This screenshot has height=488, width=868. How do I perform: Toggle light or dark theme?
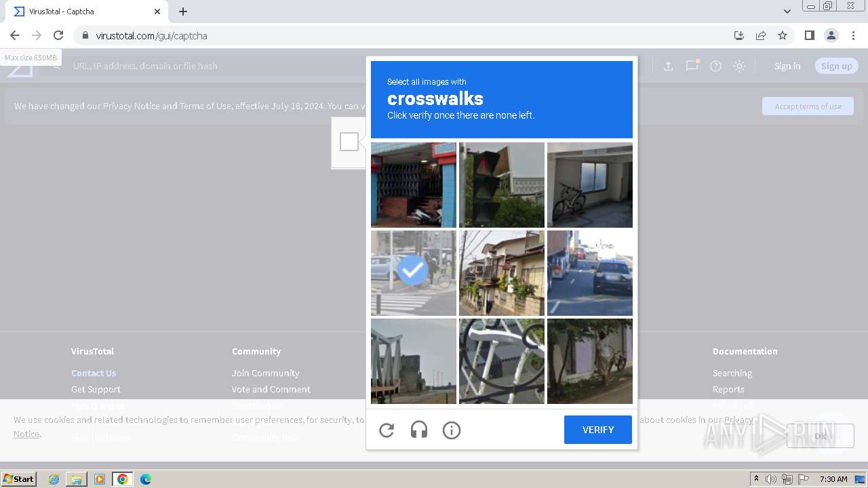click(x=740, y=66)
